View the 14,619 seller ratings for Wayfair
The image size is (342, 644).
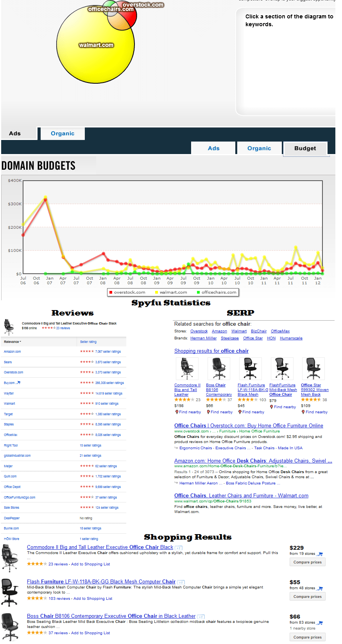coord(109,393)
